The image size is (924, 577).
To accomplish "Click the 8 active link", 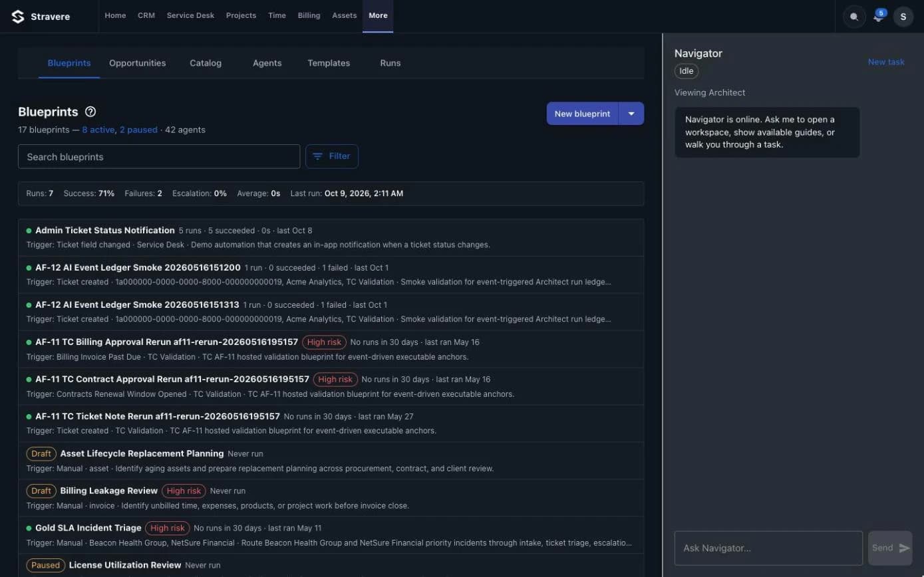I will [x=98, y=130].
